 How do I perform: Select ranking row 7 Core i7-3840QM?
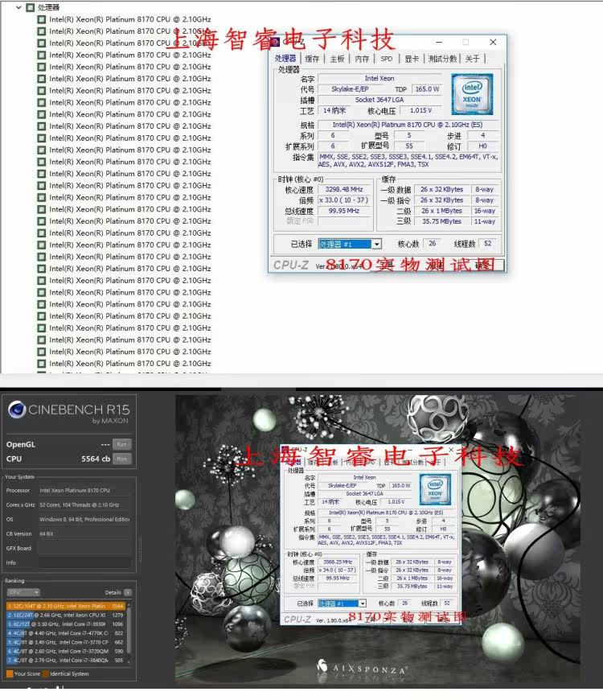coord(65,661)
